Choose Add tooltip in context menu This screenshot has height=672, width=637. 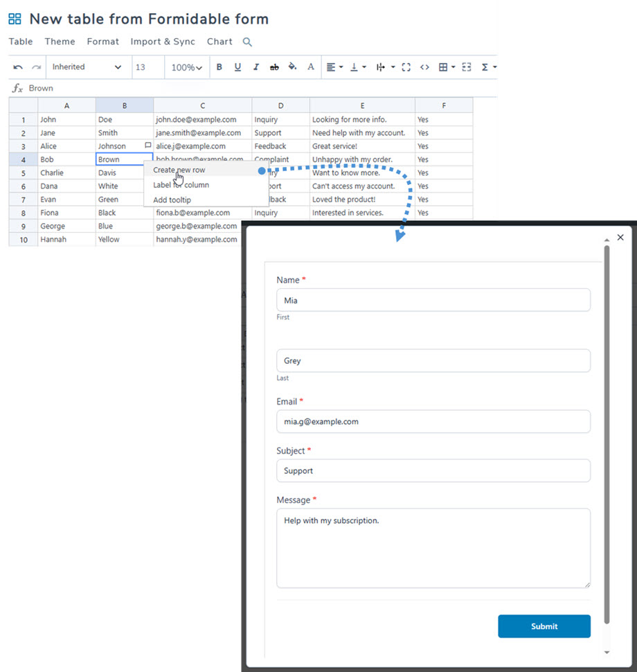tap(172, 200)
